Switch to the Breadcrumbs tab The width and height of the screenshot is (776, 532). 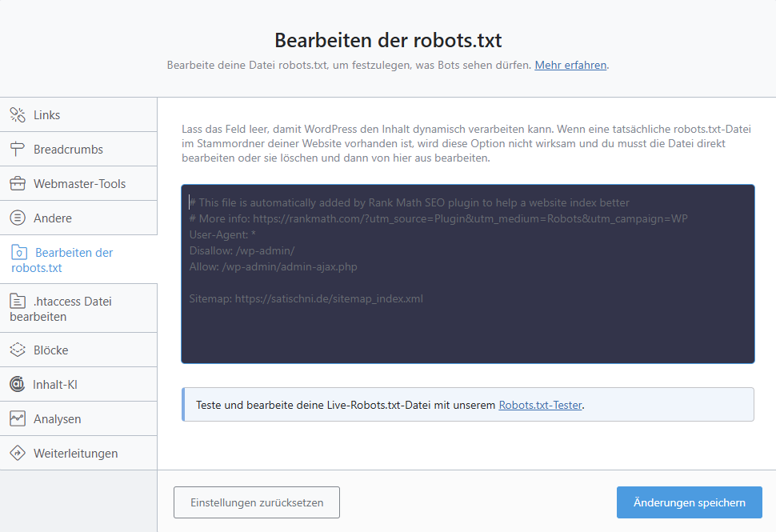pyautogui.click(x=78, y=149)
